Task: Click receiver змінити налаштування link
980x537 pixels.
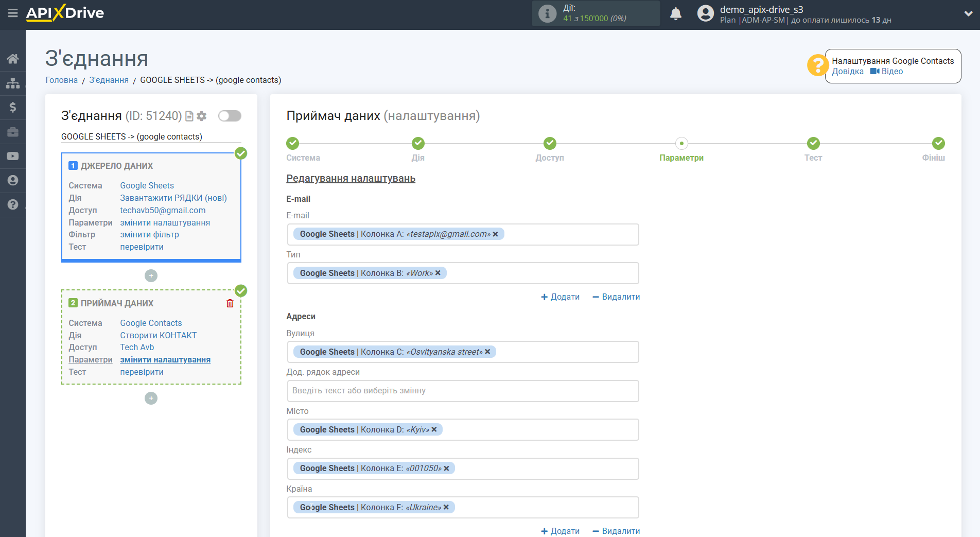Action: [165, 360]
